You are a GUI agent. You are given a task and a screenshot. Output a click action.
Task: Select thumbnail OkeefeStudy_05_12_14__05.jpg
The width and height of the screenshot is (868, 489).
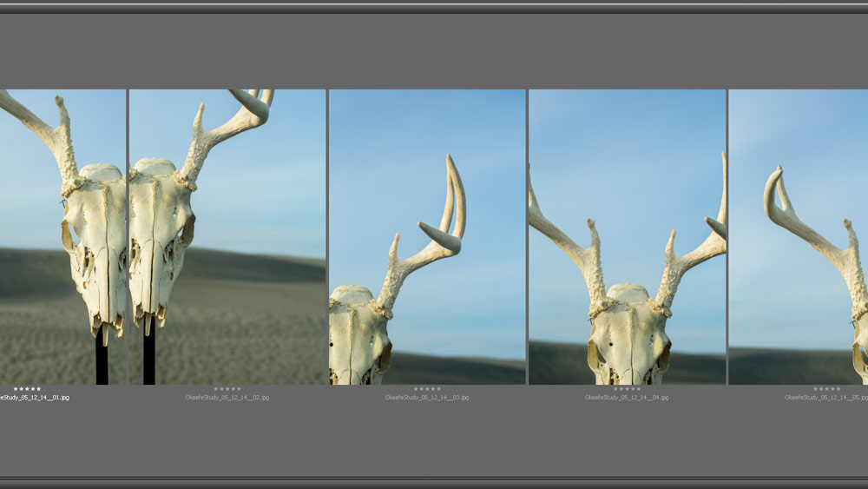pos(799,237)
